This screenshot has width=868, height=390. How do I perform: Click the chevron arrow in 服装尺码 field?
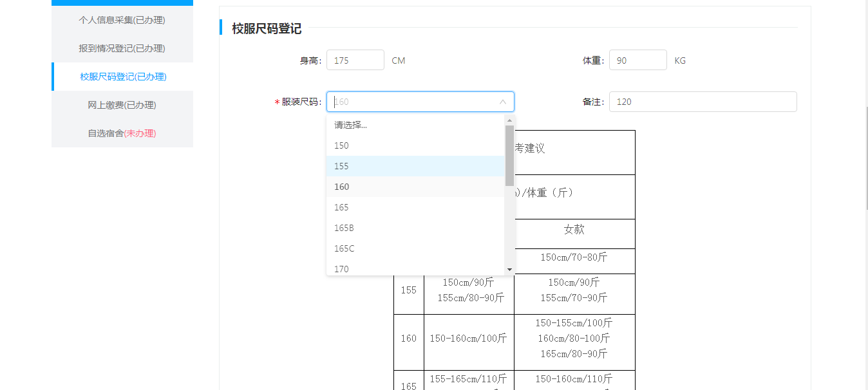(502, 102)
